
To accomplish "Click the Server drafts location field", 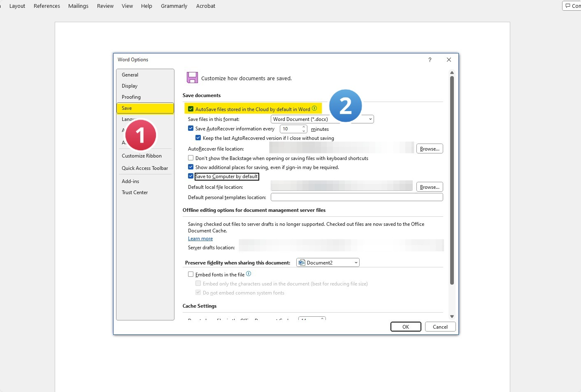I will click(342, 245).
